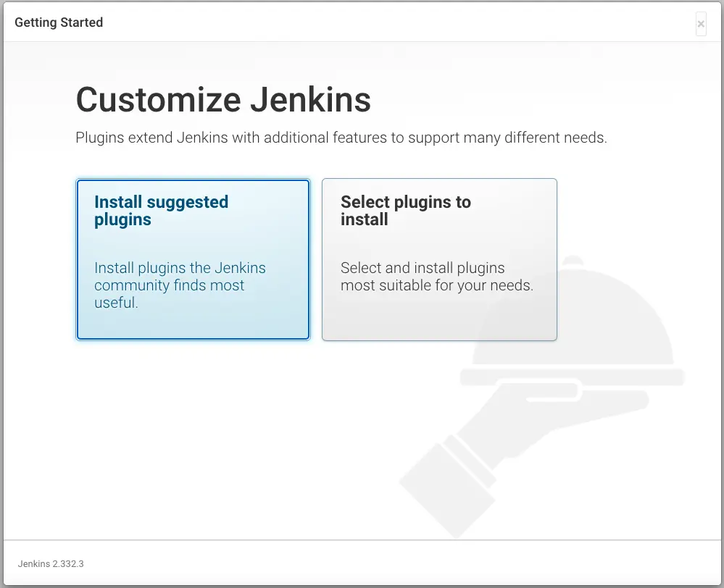Click the "Select plugins to install" bold title
This screenshot has width=724, height=588.
point(405,211)
